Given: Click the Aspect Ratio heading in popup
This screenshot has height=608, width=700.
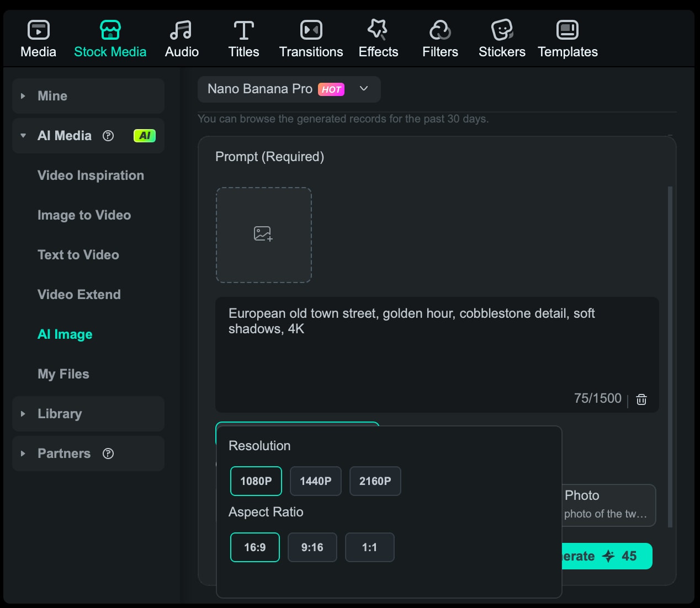Looking at the screenshot, I should 266,512.
